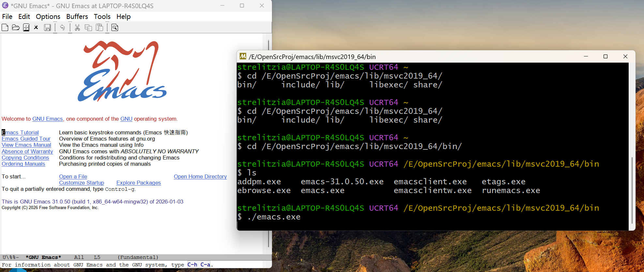Click 'etags.exe' in terminal listing
The width and height of the screenshot is (644, 272).
click(504, 182)
